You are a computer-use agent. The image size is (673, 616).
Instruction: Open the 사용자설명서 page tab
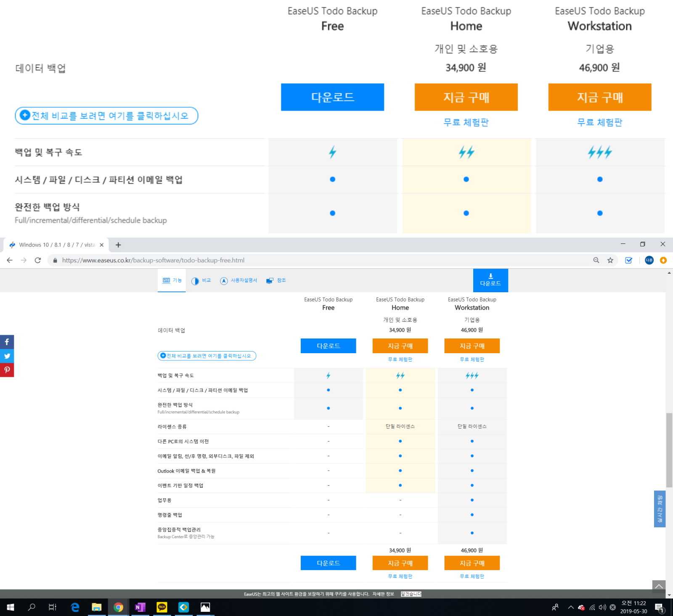(238, 280)
